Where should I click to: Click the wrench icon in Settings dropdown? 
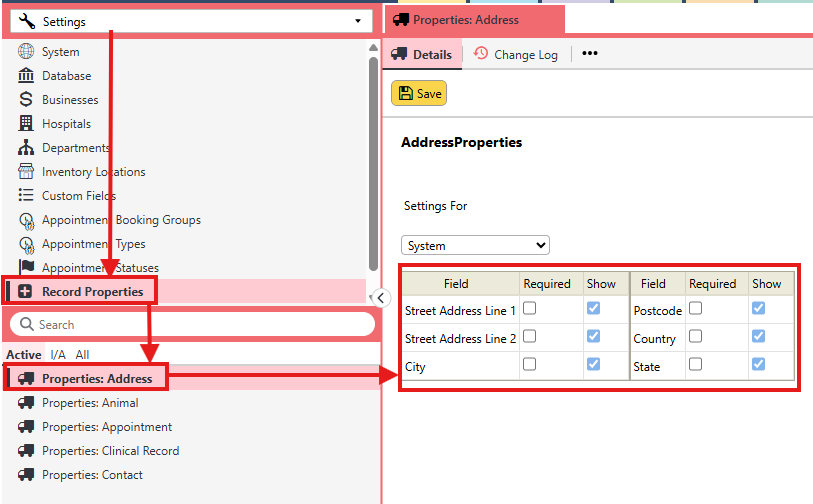point(26,21)
